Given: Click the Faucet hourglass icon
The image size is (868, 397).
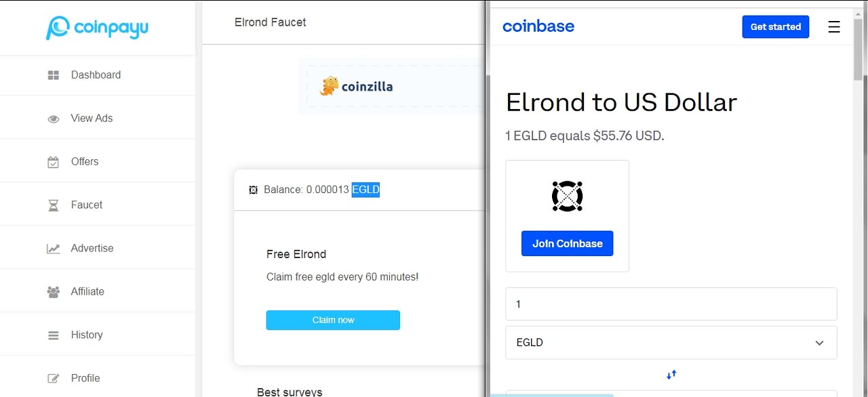Looking at the screenshot, I should click(x=54, y=205).
